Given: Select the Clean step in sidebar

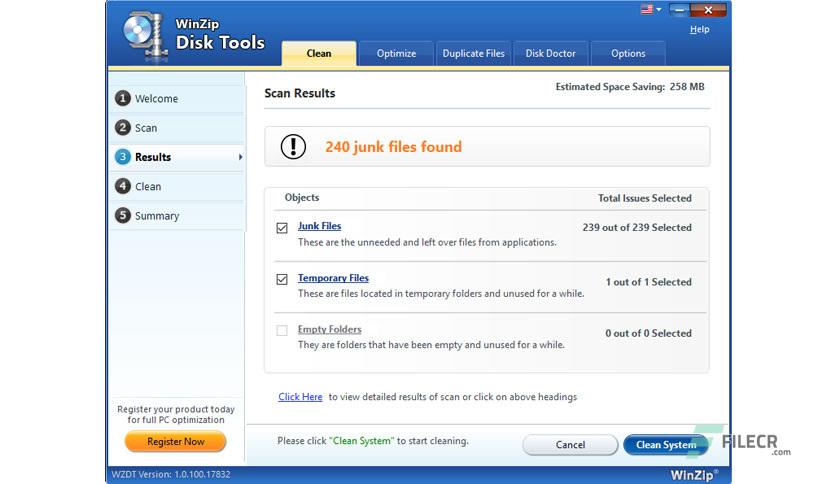Looking at the screenshot, I should [176, 187].
